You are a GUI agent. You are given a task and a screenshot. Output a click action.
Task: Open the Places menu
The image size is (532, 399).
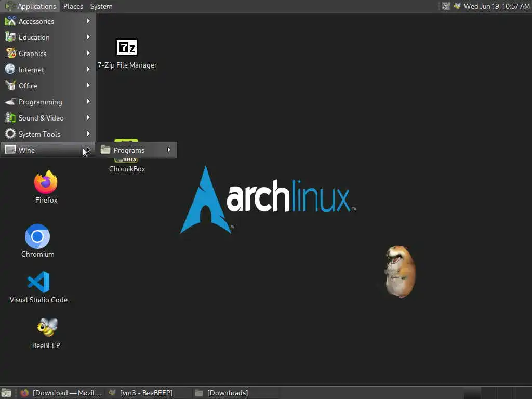(73, 6)
